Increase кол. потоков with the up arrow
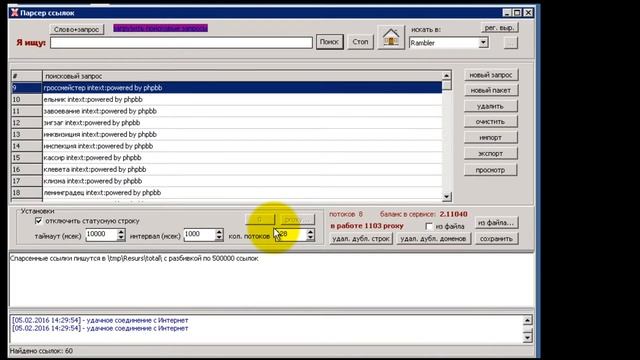 click(311, 231)
